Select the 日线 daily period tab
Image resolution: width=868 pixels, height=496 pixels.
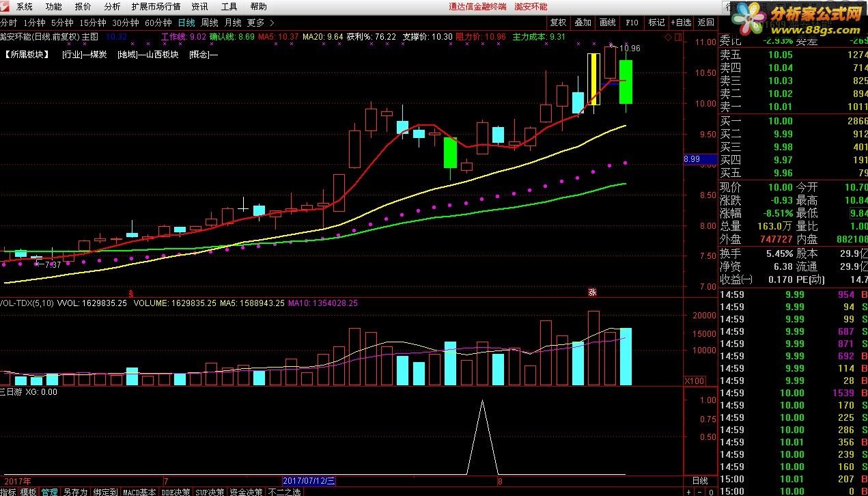point(186,23)
